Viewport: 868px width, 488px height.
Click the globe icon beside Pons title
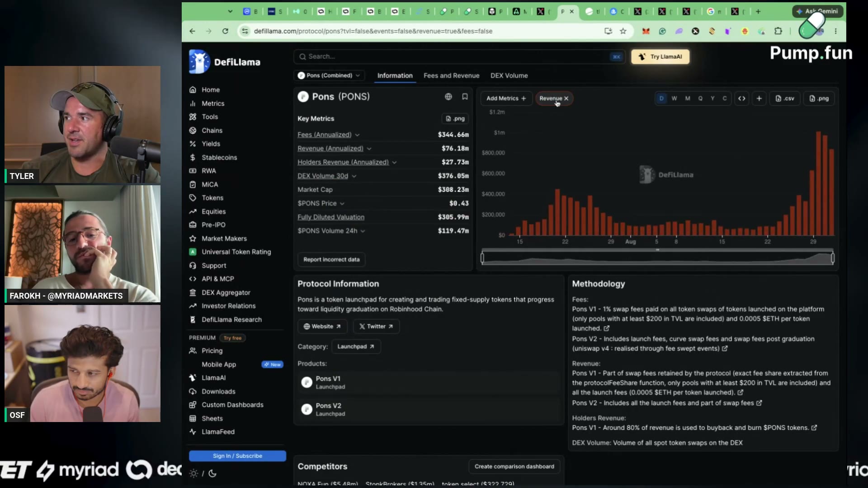448,96
